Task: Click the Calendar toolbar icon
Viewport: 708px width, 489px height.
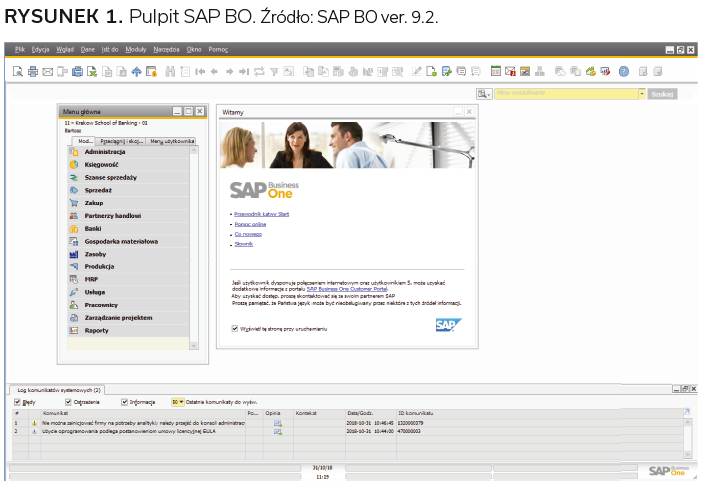Action: pos(496,71)
